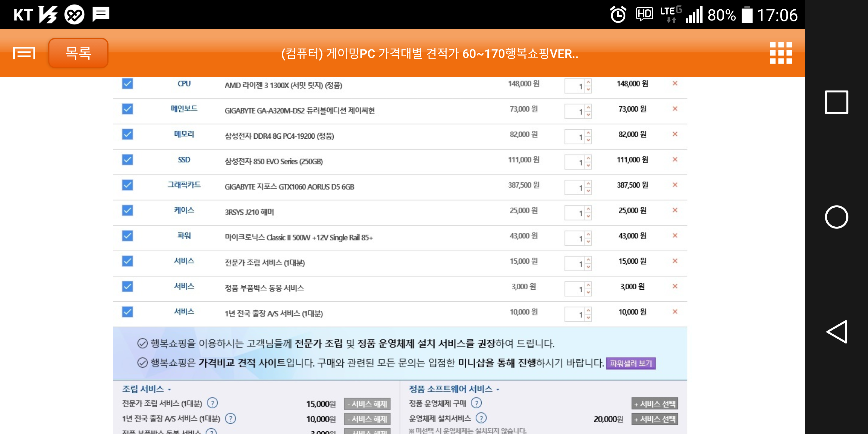
Task: Uncheck the 케이스 row checkbox
Action: click(127, 210)
